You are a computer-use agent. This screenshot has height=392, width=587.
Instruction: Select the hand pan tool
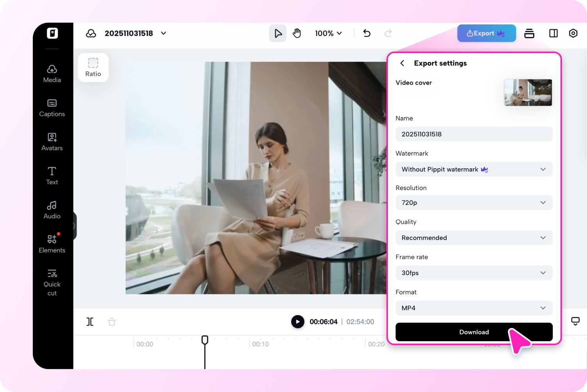[x=297, y=33]
